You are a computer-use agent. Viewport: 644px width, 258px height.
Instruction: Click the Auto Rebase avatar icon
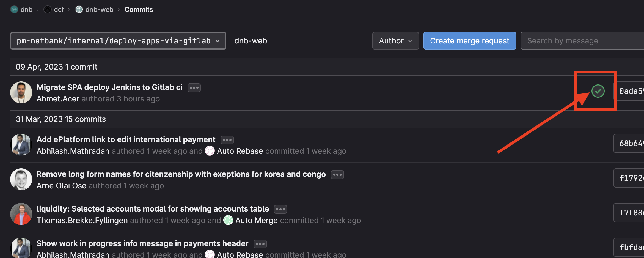[210, 151]
